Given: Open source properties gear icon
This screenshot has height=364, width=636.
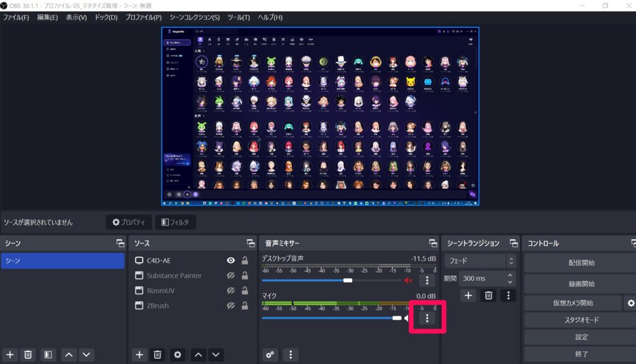Looking at the screenshot, I should pyautogui.click(x=178, y=355).
